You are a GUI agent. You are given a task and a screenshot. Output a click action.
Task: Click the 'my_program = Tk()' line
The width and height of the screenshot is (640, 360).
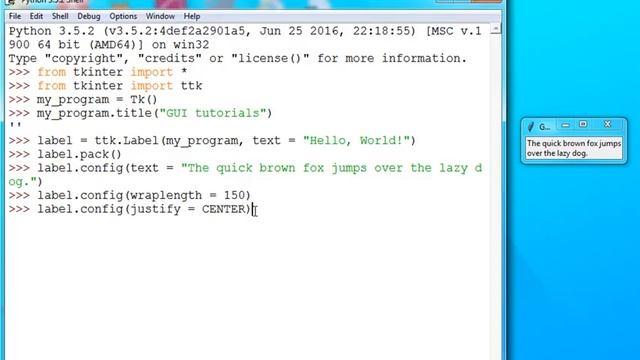click(x=97, y=100)
